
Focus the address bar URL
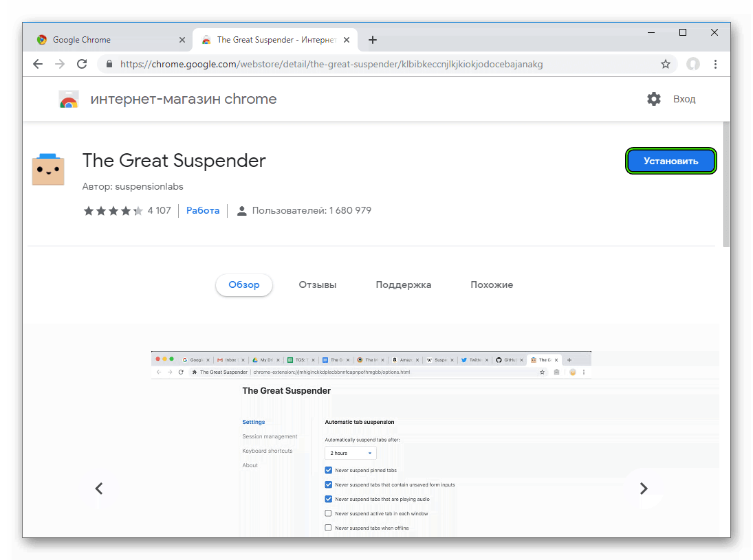point(331,65)
